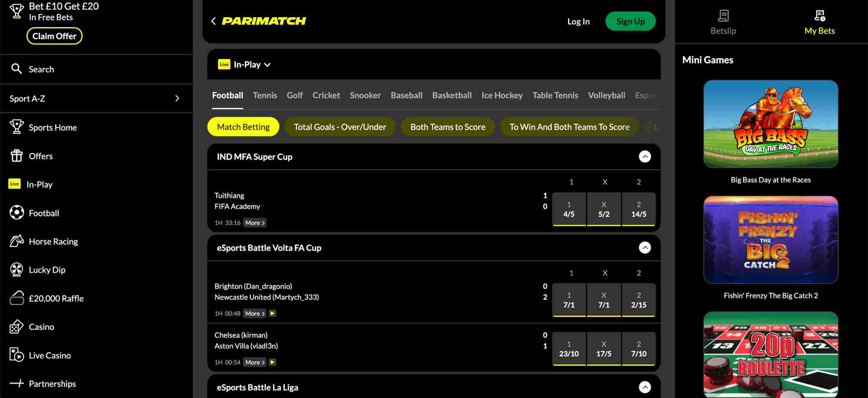Click the trophy icon beside Bet £10 offer
The height and width of the screenshot is (398, 868).
16,11
